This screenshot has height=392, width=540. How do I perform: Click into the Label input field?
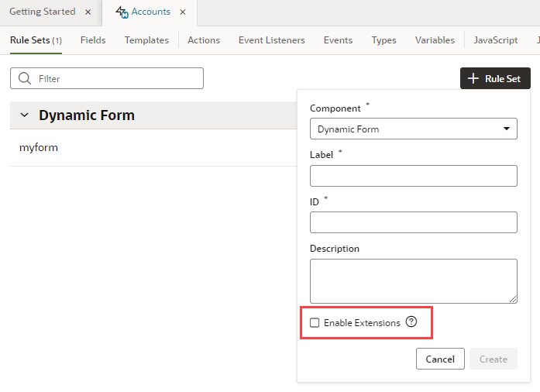click(413, 176)
